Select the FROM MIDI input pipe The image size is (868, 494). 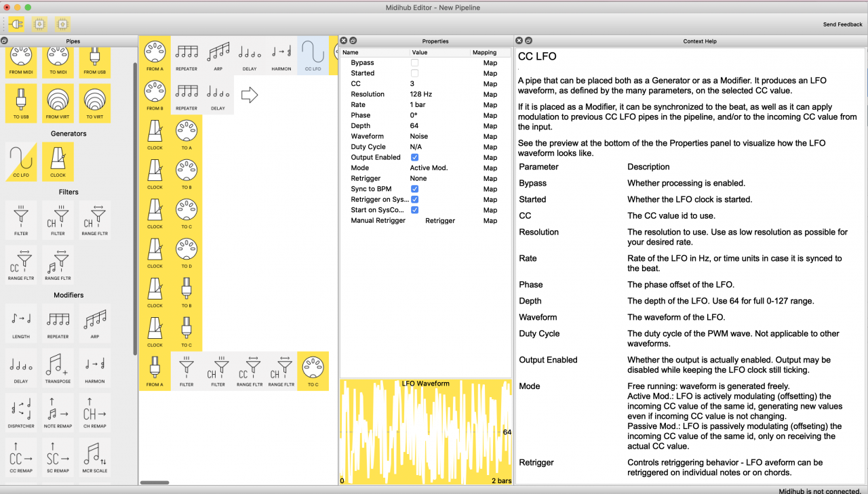tap(20, 62)
